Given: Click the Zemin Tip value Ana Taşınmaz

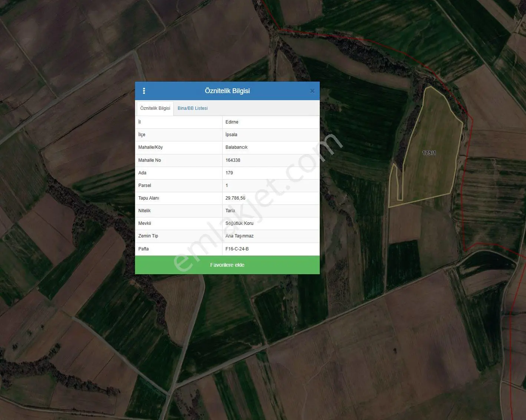Looking at the screenshot, I should (240, 236).
